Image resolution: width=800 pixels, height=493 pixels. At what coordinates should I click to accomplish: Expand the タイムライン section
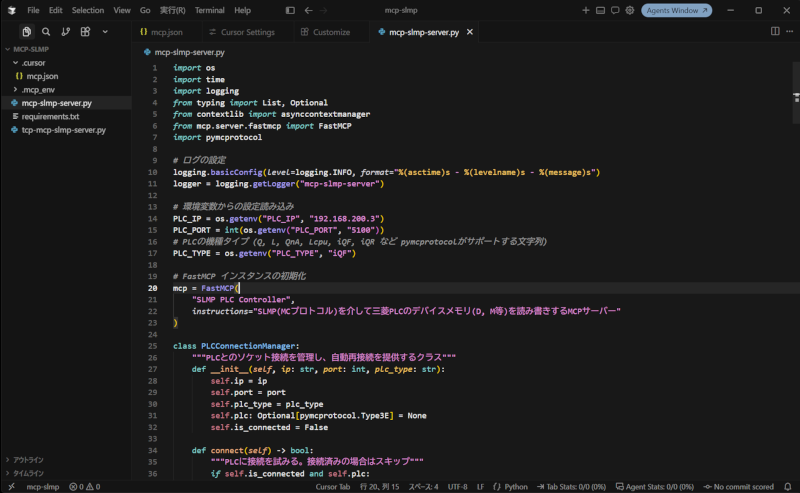coord(66,473)
